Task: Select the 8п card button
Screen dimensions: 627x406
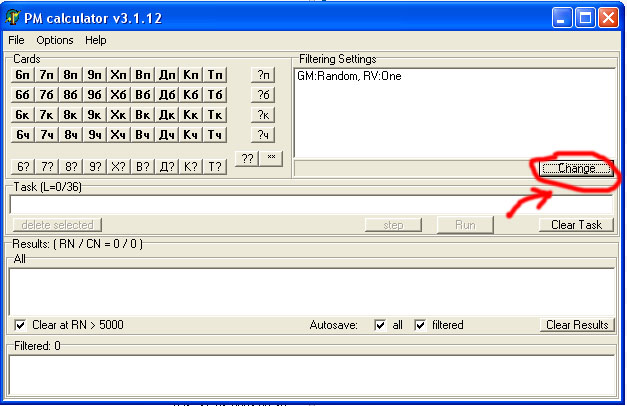Action: (71, 75)
